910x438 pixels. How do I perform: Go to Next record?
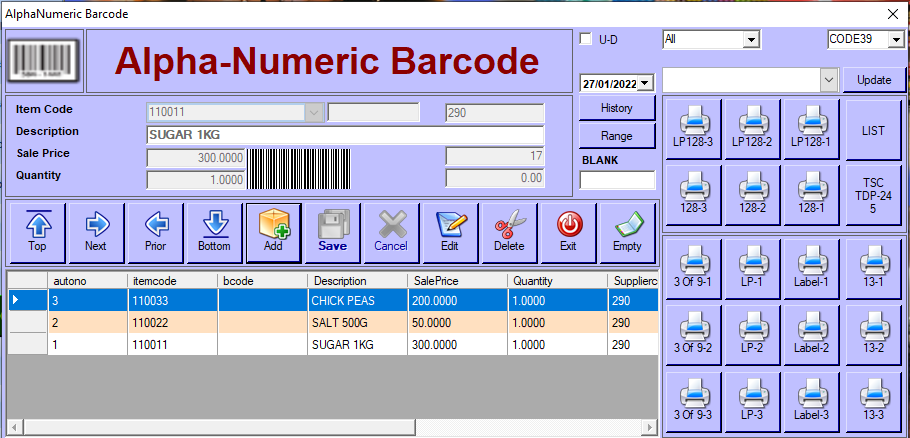coord(96,224)
